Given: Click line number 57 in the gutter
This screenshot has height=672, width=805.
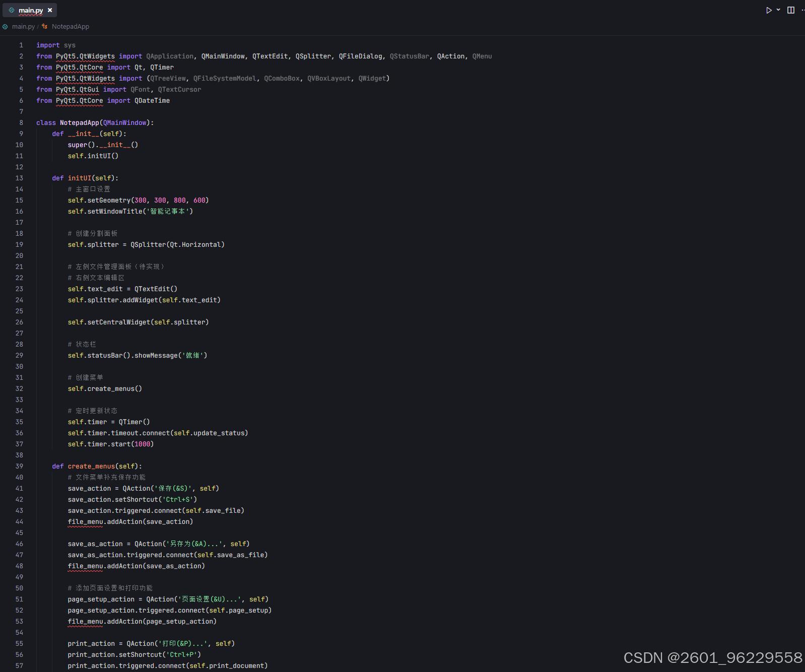Looking at the screenshot, I should tap(19, 666).
